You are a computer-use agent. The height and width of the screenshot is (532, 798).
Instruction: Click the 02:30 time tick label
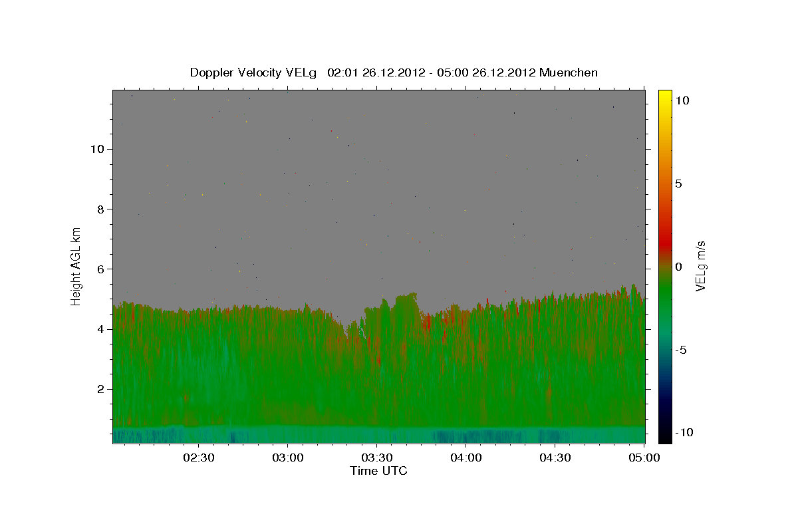(199, 458)
